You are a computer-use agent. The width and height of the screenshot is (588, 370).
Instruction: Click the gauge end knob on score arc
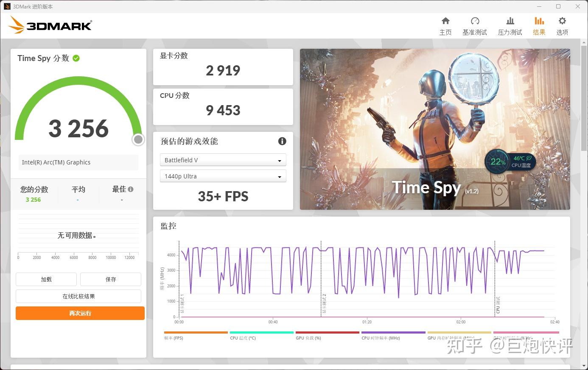[x=138, y=139]
